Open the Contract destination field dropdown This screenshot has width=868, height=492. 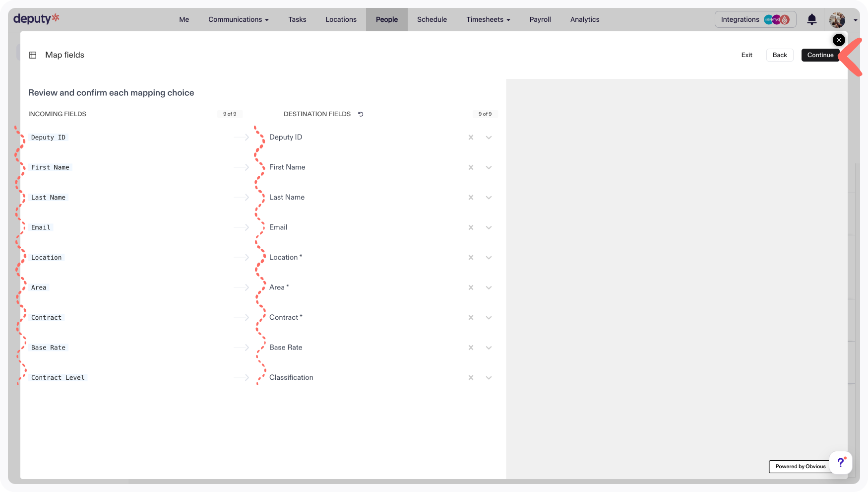coord(489,318)
